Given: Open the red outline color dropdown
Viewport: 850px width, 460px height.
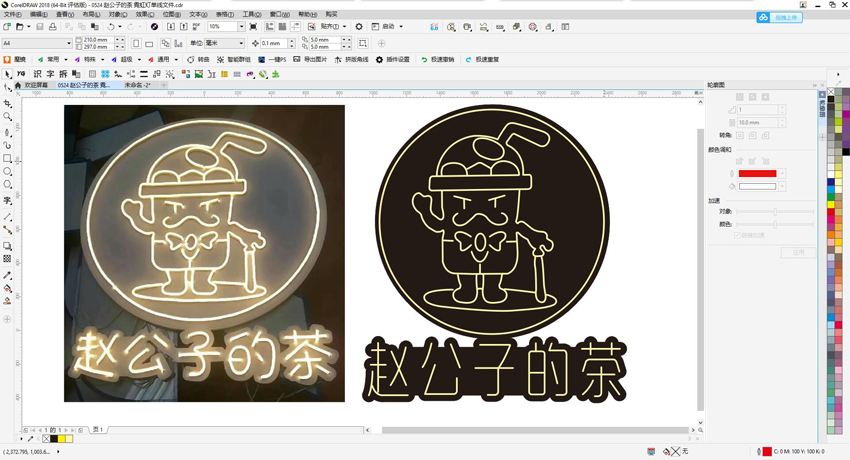Looking at the screenshot, I should [x=782, y=173].
